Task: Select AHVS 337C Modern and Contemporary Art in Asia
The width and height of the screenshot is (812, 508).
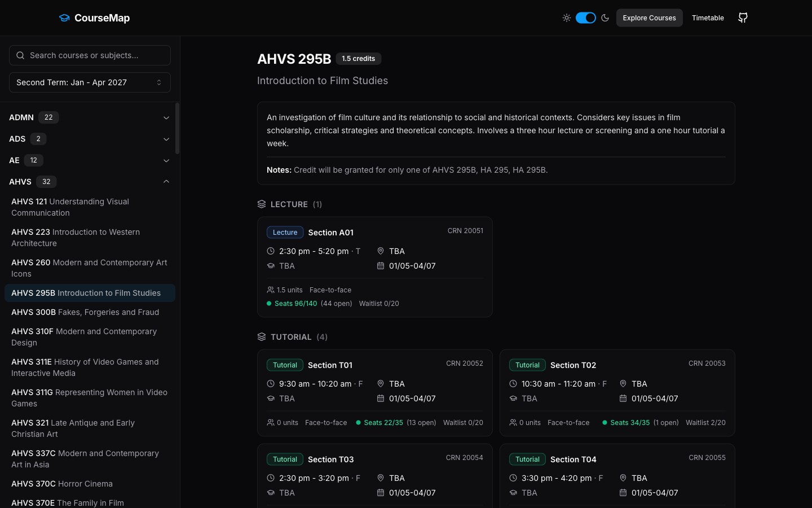Action: click(90, 459)
